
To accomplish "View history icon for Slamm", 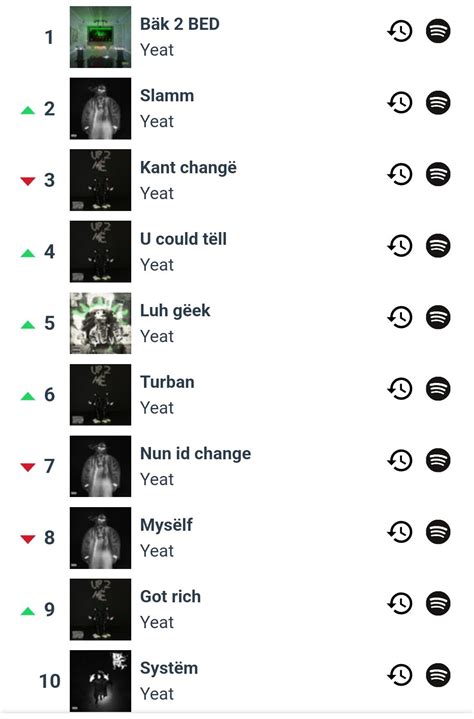I will tap(400, 103).
